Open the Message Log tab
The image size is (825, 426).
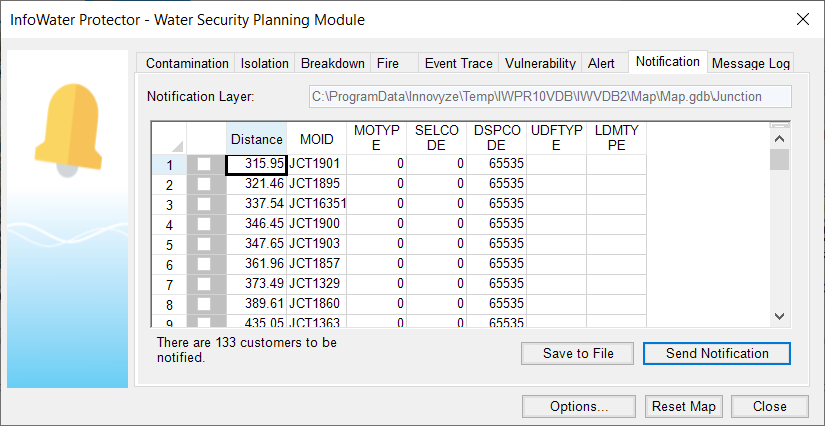point(751,64)
